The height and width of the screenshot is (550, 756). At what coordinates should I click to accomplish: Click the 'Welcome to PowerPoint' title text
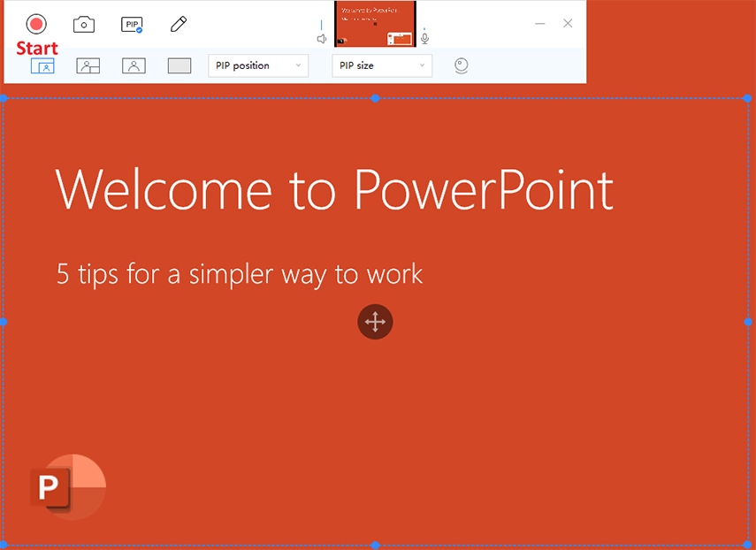pyautogui.click(x=334, y=189)
